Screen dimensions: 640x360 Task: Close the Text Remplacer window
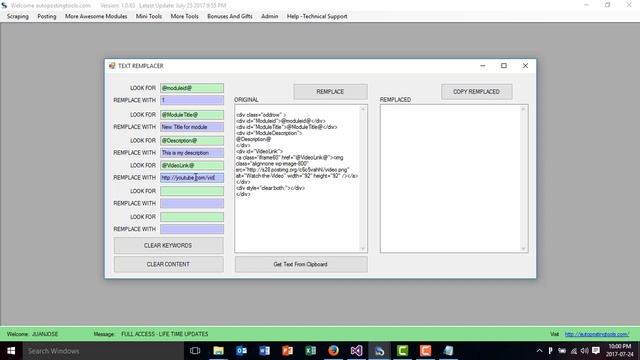point(525,66)
